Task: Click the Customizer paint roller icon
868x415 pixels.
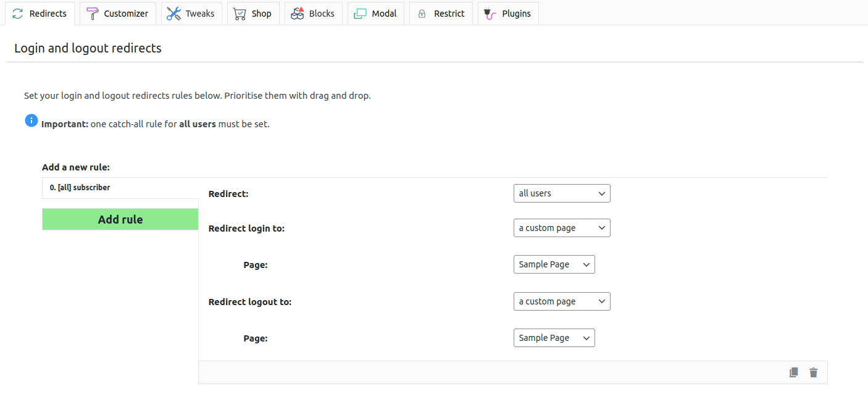Action: (92, 14)
